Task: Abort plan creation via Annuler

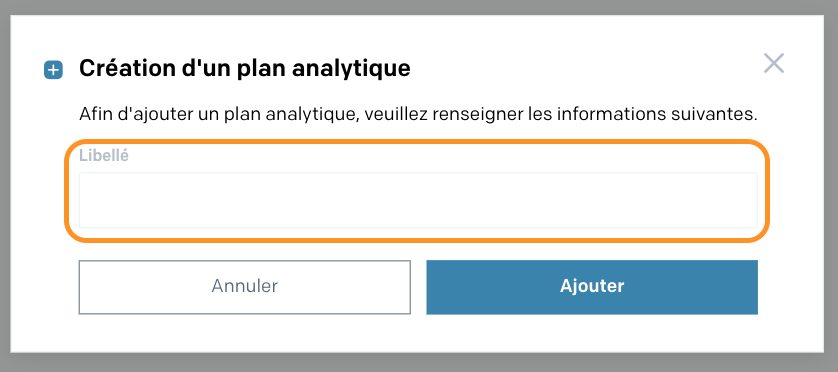Action: (x=245, y=287)
